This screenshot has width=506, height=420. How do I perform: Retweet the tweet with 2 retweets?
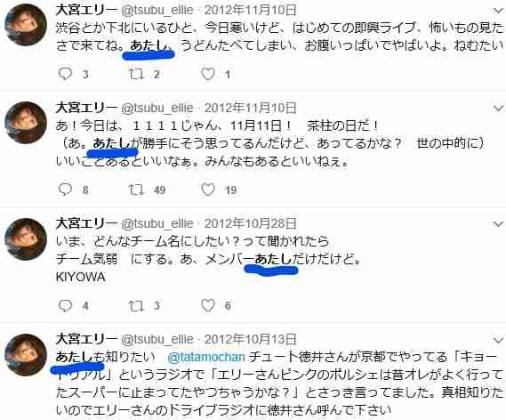[136, 74]
